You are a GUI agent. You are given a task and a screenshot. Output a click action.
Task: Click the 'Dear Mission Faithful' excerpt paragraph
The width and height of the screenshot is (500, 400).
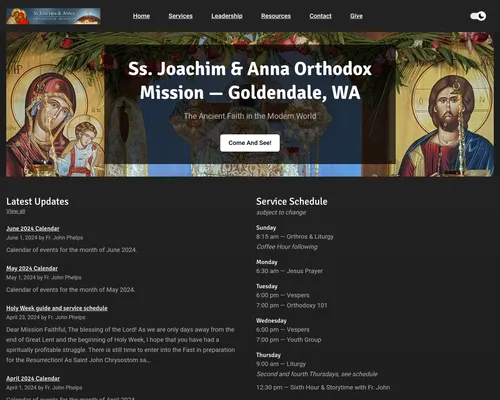point(121,345)
